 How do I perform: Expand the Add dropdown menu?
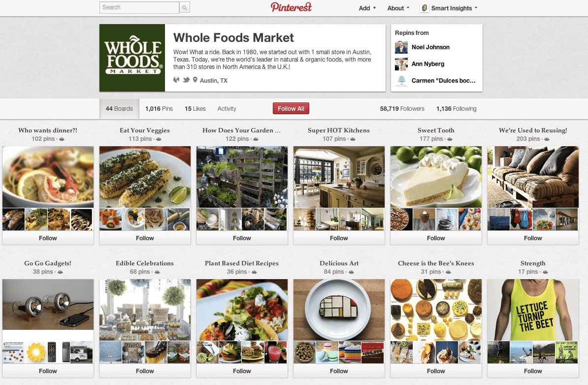[367, 8]
